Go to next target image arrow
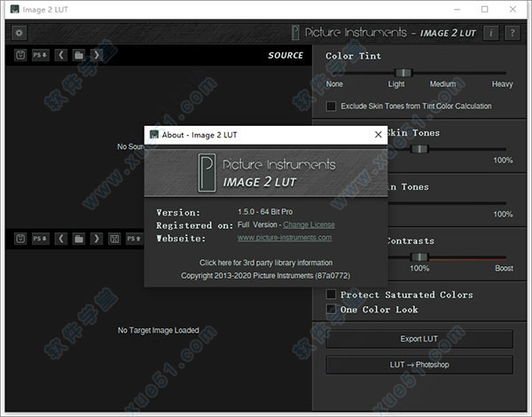Image resolution: width=532 pixels, height=417 pixels. click(97, 239)
